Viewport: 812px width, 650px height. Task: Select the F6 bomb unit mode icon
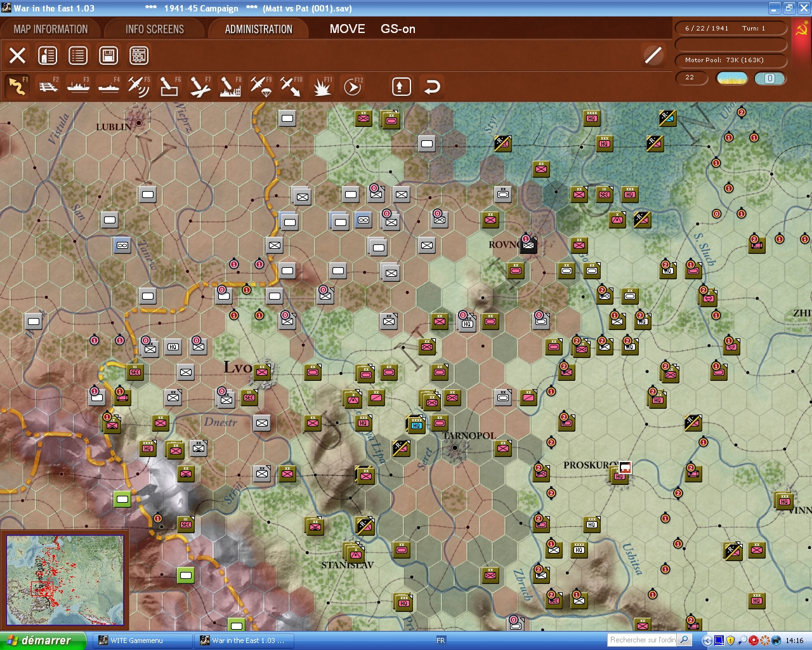tap(169, 86)
